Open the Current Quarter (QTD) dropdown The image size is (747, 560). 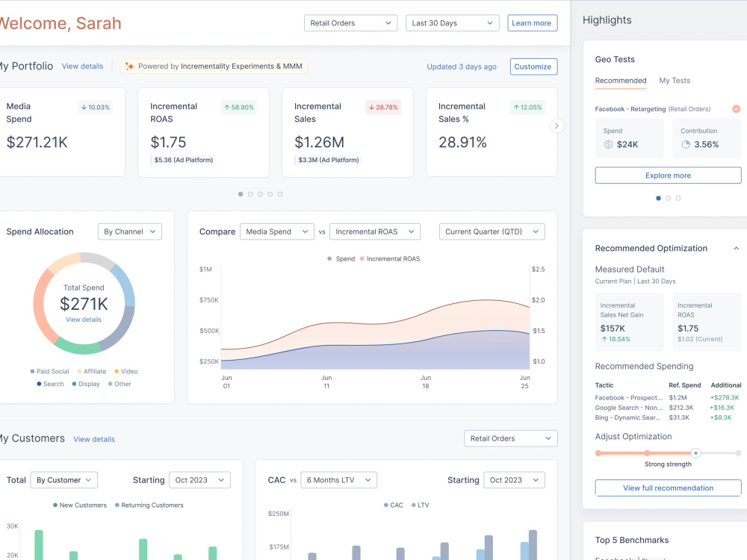click(x=492, y=231)
